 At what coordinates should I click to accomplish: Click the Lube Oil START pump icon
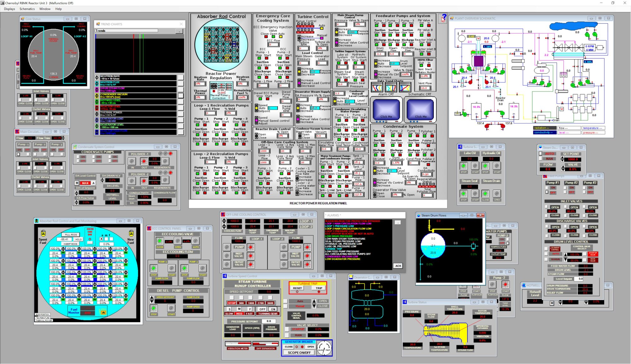pyautogui.click(x=475, y=166)
